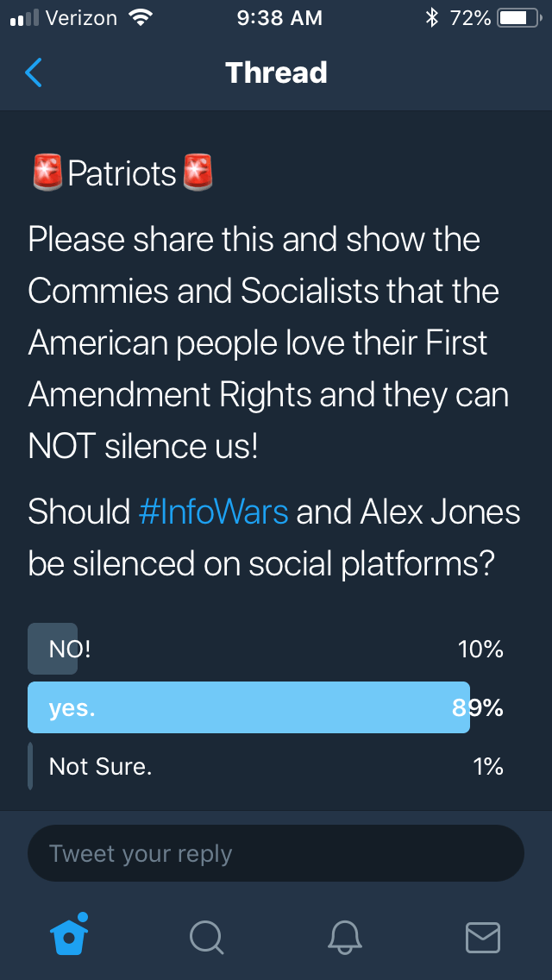Screen dimensions: 552x980
Task: Tap the tweet text about First Amendment Rights
Action: coord(267,343)
